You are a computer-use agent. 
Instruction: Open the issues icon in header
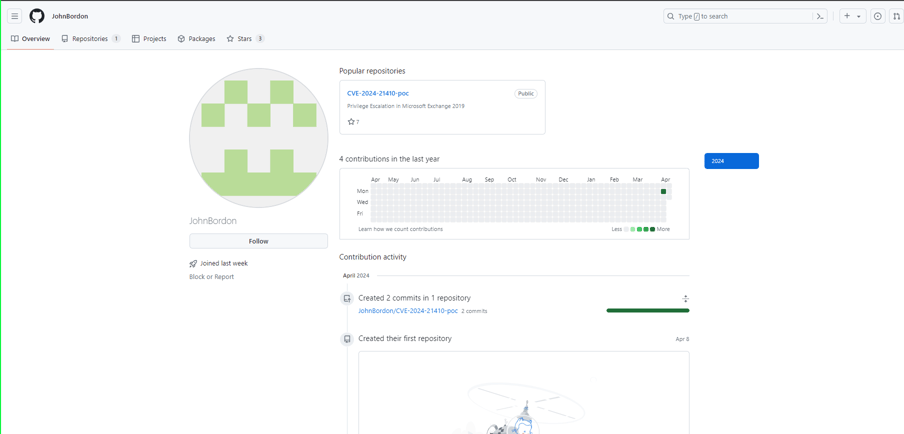coord(877,16)
